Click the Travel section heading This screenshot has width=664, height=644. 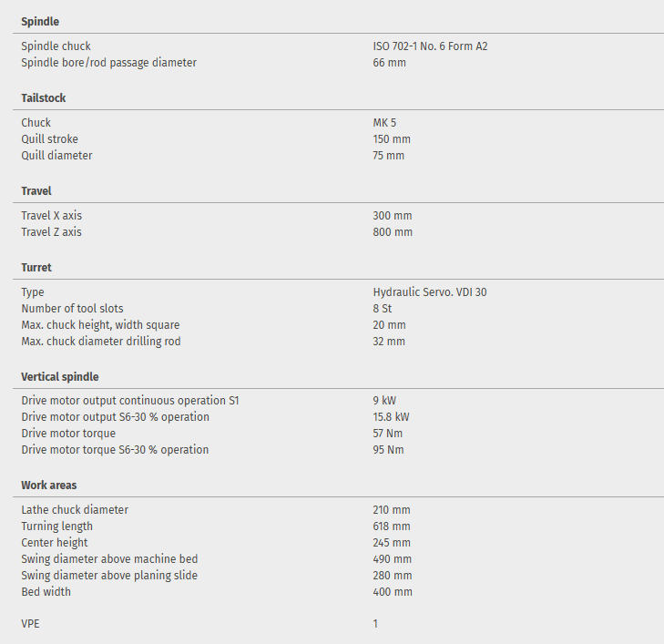(36, 191)
